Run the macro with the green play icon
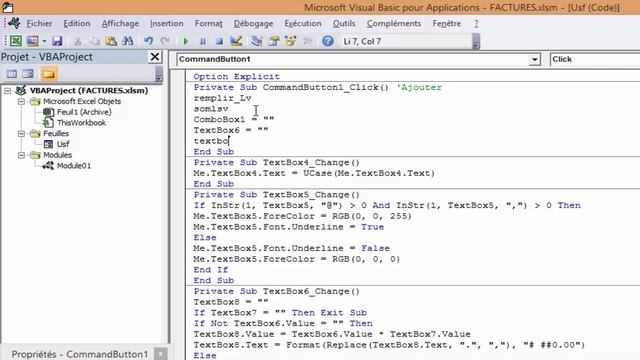 pos(186,41)
